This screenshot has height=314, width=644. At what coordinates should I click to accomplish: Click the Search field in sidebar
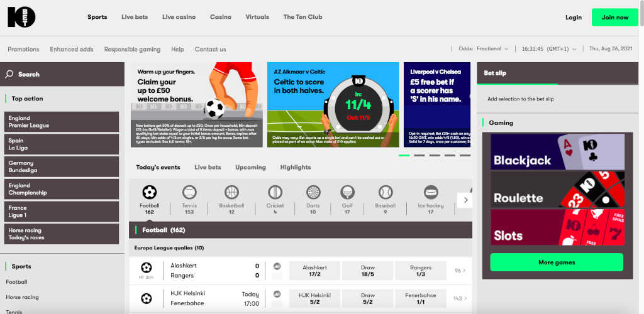coord(62,74)
